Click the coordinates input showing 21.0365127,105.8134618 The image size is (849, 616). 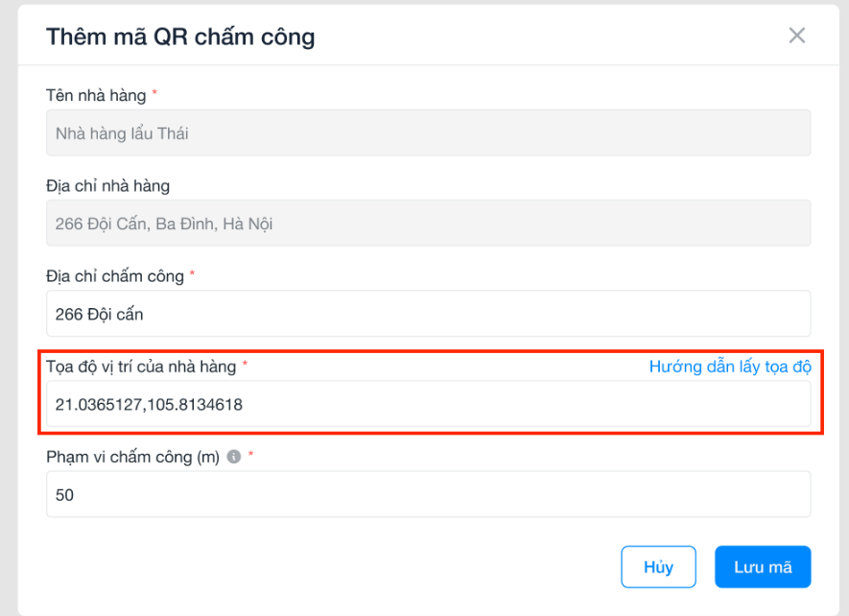click(x=428, y=404)
